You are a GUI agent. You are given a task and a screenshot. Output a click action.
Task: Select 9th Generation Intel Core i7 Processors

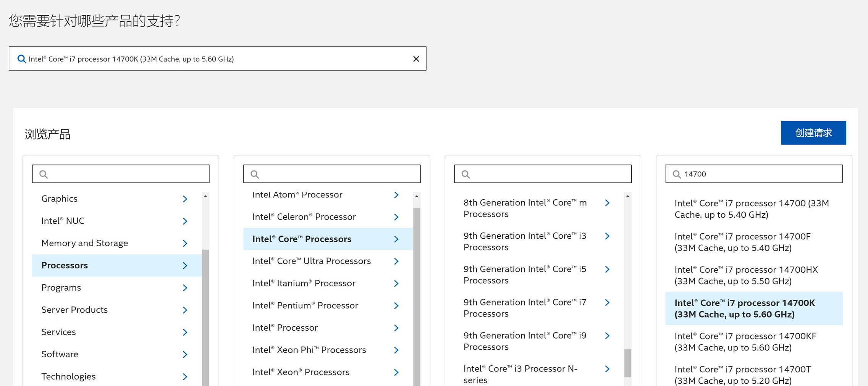coord(539,308)
